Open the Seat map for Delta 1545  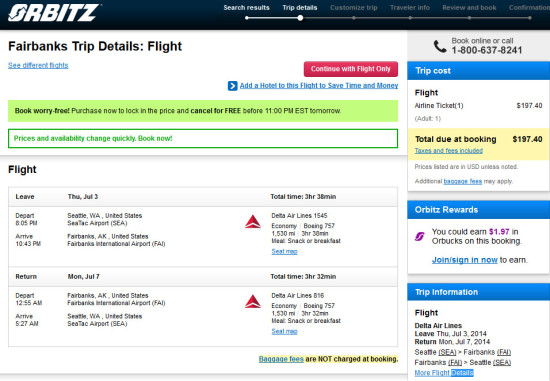(284, 252)
